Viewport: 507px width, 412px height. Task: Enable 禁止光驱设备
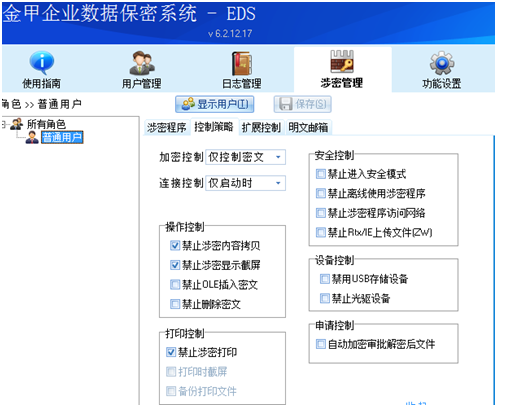point(325,298)
